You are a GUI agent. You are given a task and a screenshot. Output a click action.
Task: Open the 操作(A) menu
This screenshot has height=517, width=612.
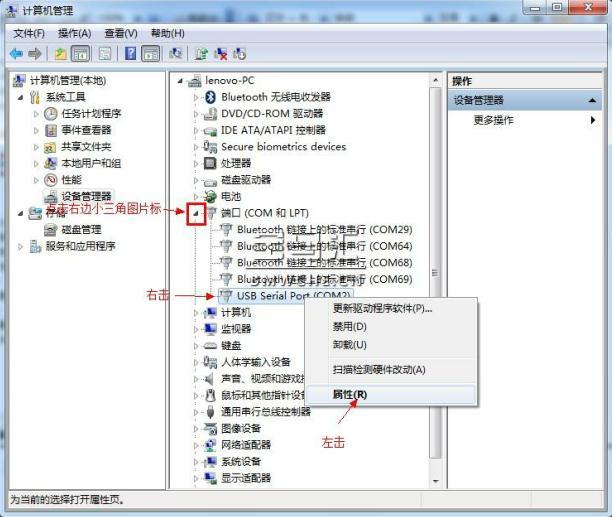[73, 33]
